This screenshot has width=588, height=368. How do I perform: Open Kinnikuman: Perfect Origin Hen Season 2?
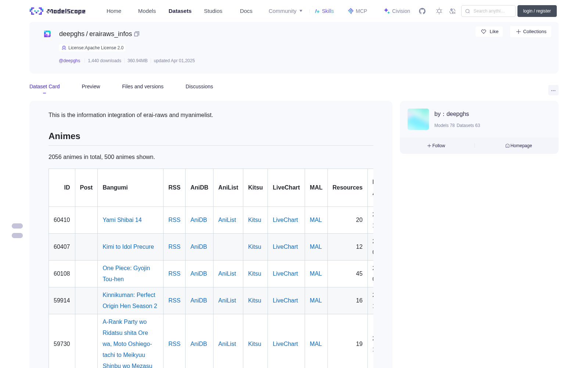[x=130, y=300]
